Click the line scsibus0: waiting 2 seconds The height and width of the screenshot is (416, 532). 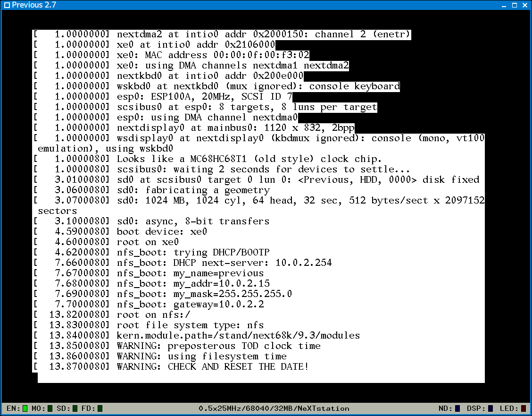pyautogui.click(x=222, y=170)
